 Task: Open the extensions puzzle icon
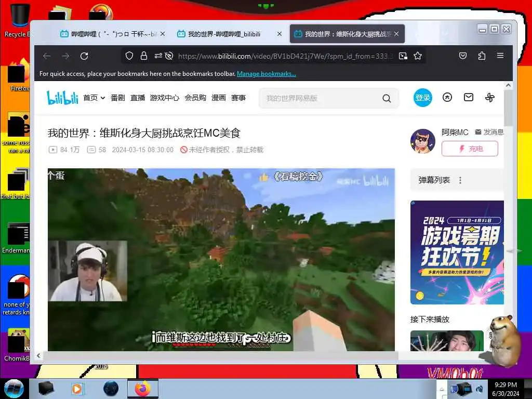coord(482,56)
